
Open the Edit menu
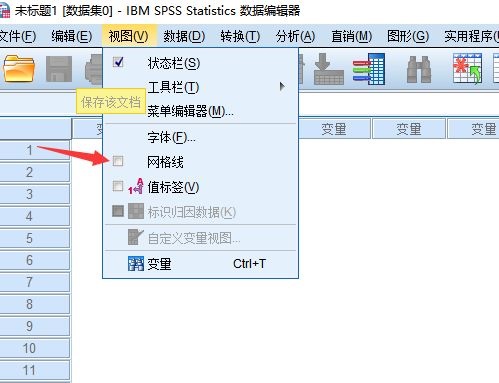coord(72,36)
